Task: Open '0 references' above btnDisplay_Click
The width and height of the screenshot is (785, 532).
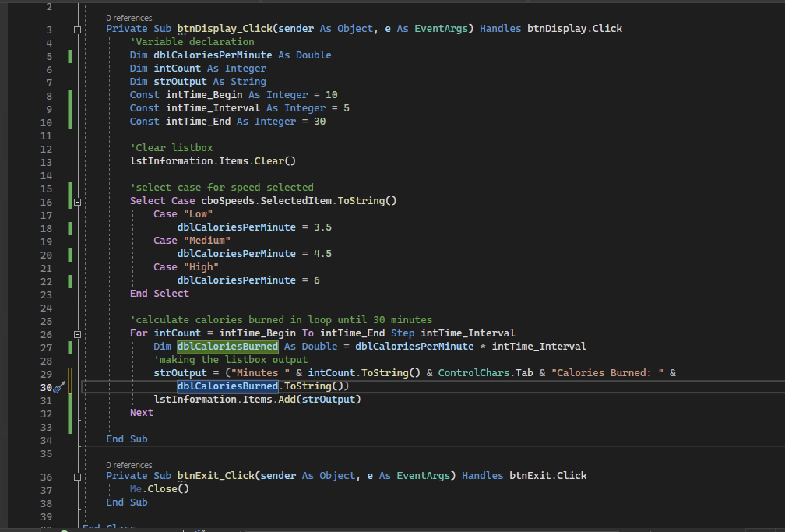Action: coord(129,18)
